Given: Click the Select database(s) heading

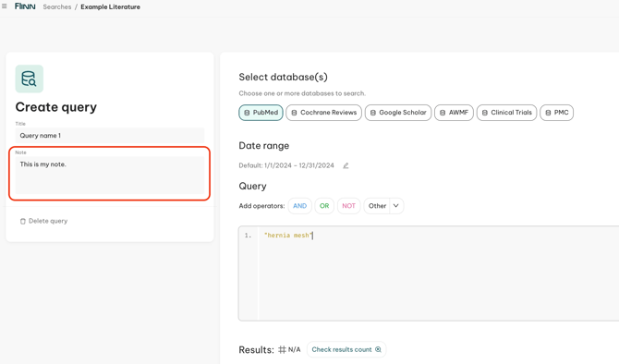Looking at the screenshot, I should pos(283,77).
